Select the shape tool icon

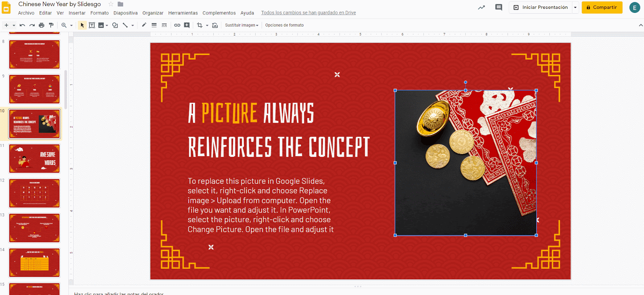115,25
